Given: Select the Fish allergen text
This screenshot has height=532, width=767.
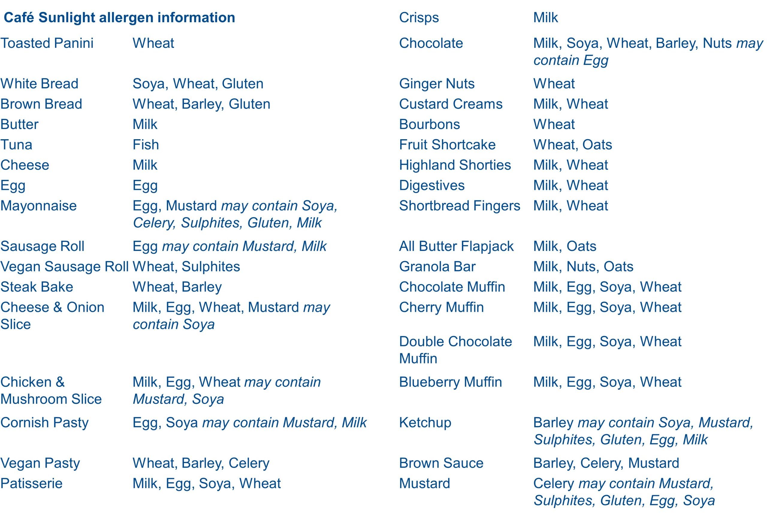Looking at the screenshot, I should coord(145,145).
